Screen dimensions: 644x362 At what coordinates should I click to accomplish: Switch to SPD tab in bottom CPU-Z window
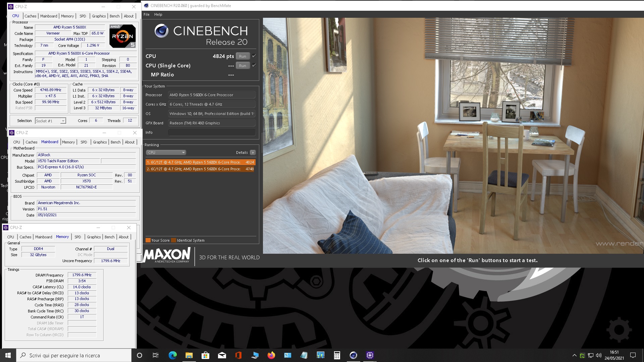[x=78, y=237]
